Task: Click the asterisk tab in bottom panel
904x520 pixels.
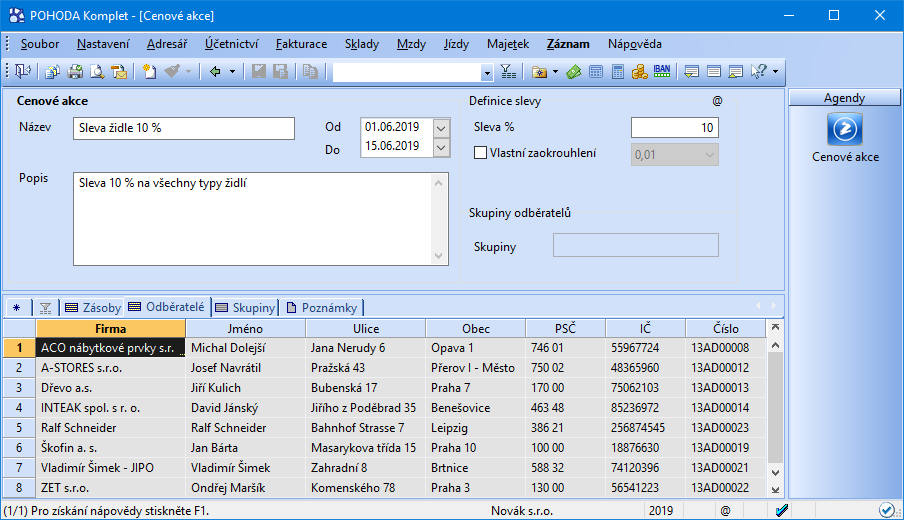Action: click(x=17, y=308)
